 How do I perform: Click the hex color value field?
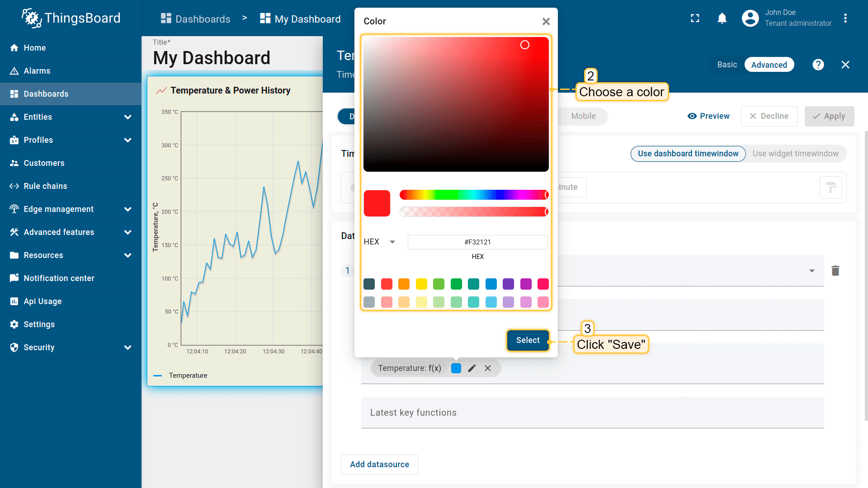(477, 242)
